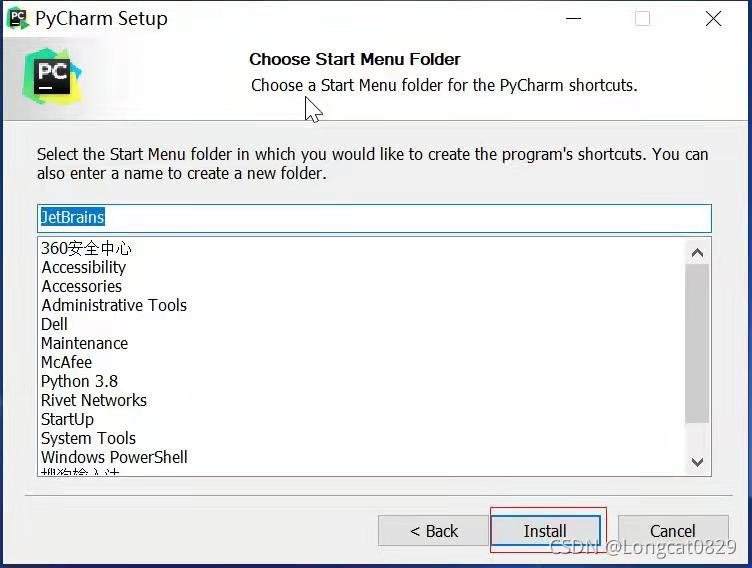Select the Rivet Networks folder
The height and width of the screenshot is (568, 752).
coord(94,400)
